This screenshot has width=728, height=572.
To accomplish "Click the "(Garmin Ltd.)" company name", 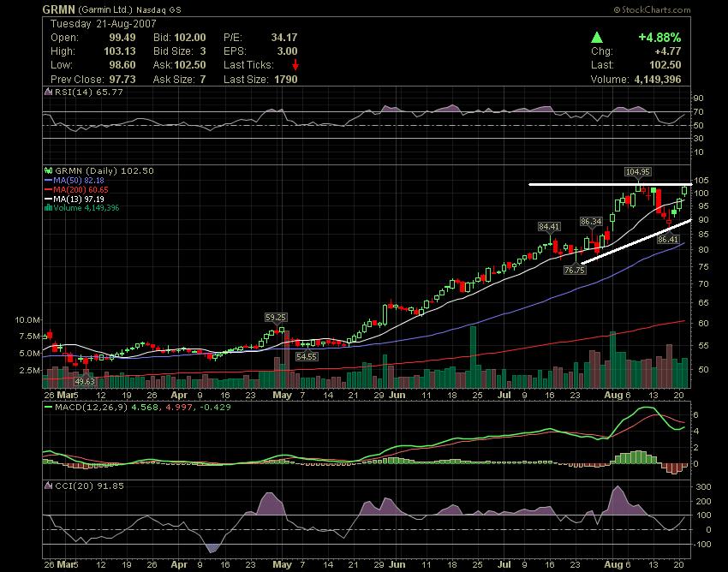I will 105,9.
